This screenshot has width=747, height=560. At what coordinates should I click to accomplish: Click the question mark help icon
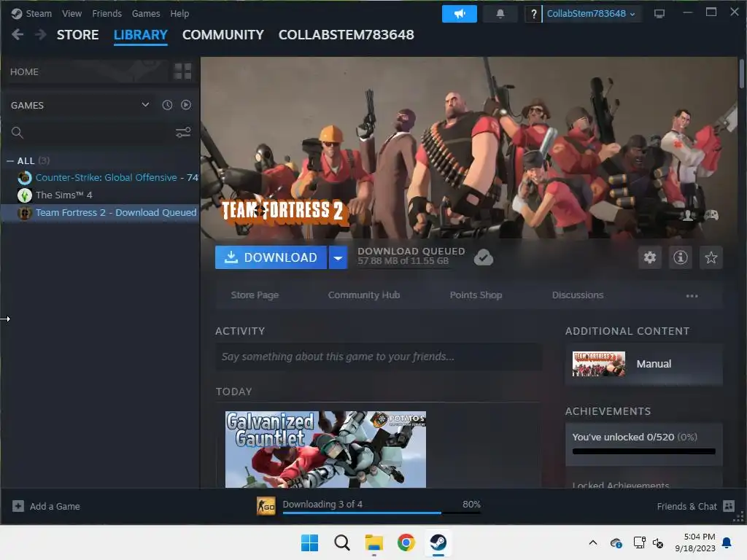click(x=533, y=14)
